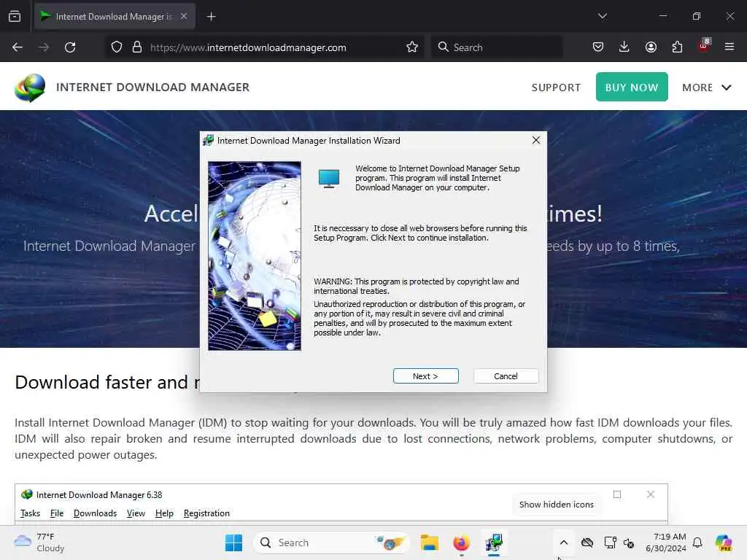Open the list all tabs chevron
Image resolution: width=747 pixels, height=560 pixels.
[x=602, y=16]
